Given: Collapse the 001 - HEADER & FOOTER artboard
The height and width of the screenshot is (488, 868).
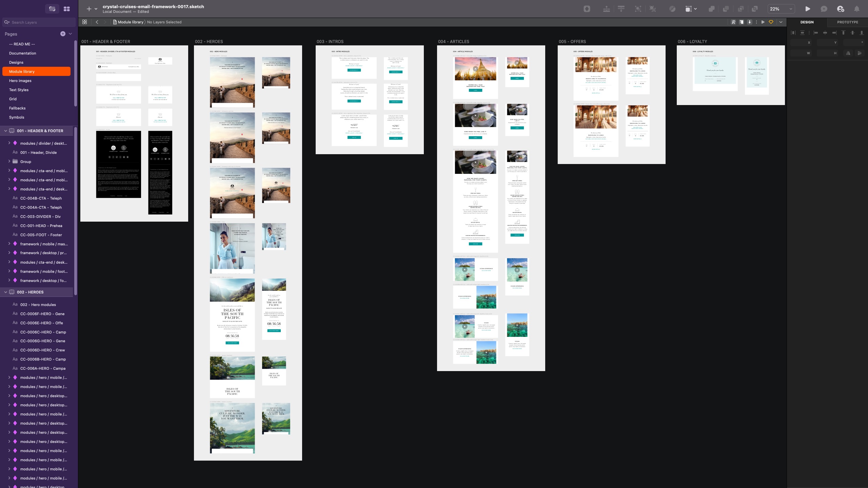Looking at the screenshot, I should pyautogui.click(x=5, y=131).
